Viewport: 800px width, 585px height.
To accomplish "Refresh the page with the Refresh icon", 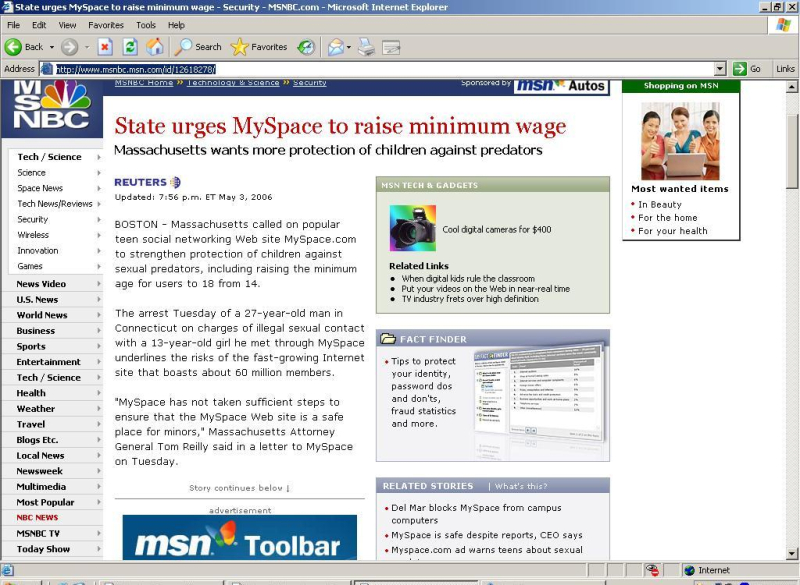I will pyautogui.click(x=130, y=47).
